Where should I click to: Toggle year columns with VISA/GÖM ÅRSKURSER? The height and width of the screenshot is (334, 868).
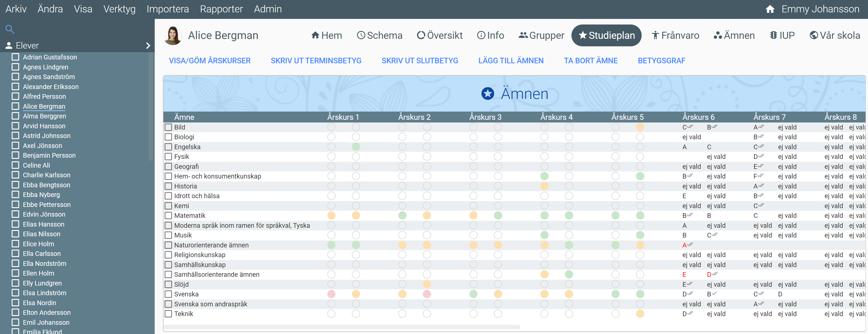click(210, 61)
